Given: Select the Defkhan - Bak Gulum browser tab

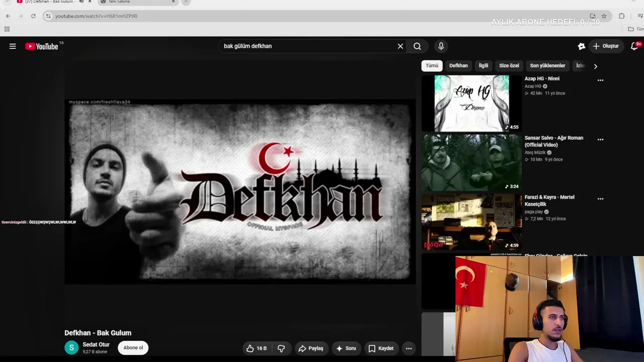Looking at the screenshot, I should click(x=54, y=2).
